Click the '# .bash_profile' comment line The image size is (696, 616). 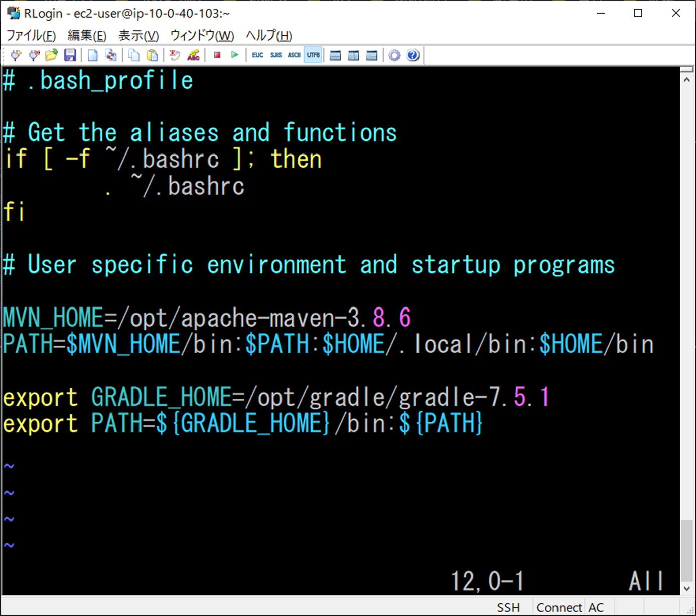[98, 81]
